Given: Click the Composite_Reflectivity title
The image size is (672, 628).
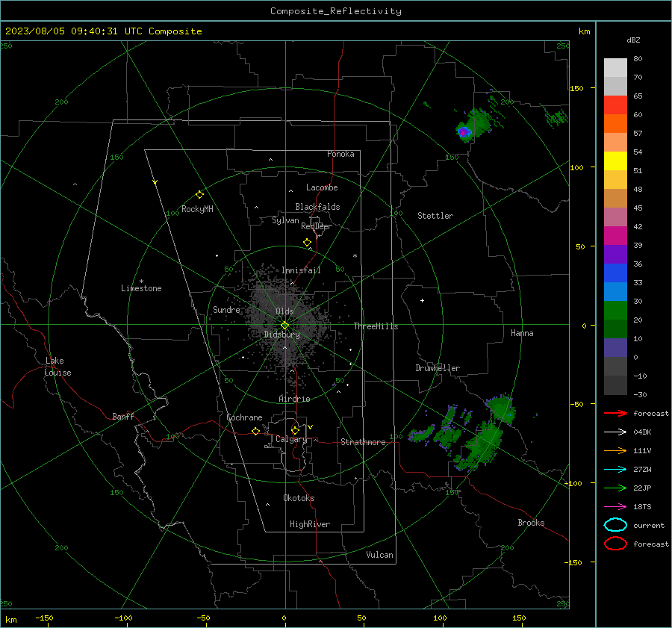Looking at the screenshot, I should pyautogui.click(x=335, y=11).
